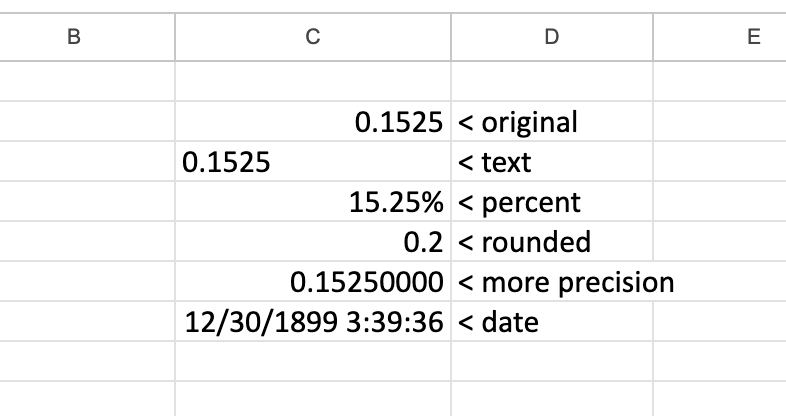Select the '< percent' label cell
The width and height of the screenshot is (786, 416).
click(x=552, y=202)
